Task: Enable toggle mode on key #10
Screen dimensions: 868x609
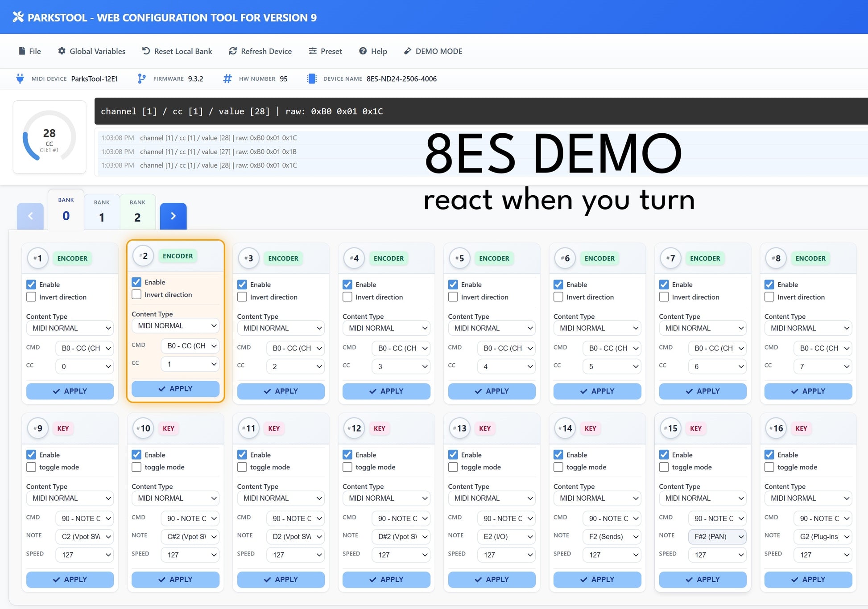Action: point(136,467)
